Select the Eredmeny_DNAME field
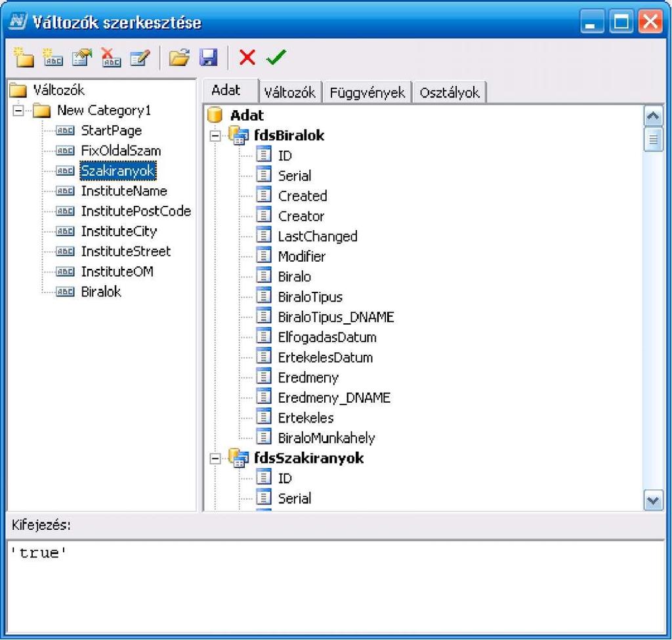This screenshot has height=640, width=672. coord(334,397)
